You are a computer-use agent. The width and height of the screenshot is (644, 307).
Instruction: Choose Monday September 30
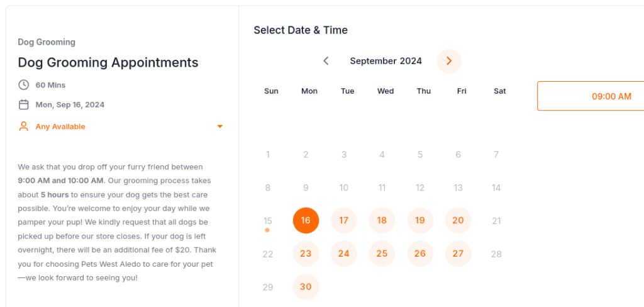[x=306, y=286]
